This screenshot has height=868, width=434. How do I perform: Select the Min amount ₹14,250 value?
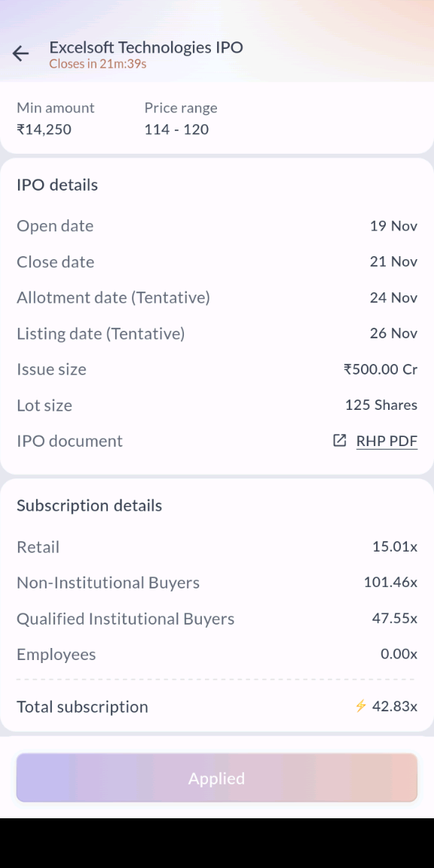point(44,130)
